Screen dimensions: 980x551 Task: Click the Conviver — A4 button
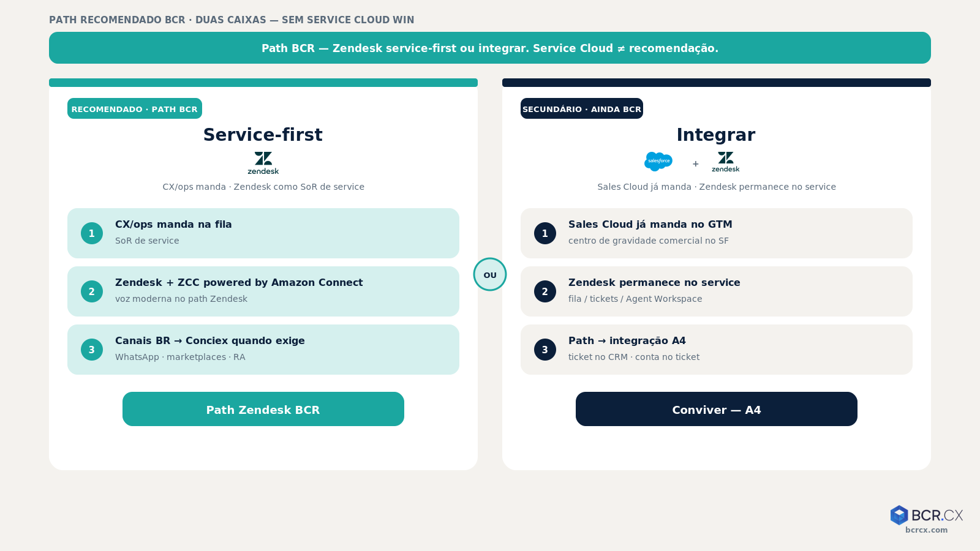click(x=717, y=409)
